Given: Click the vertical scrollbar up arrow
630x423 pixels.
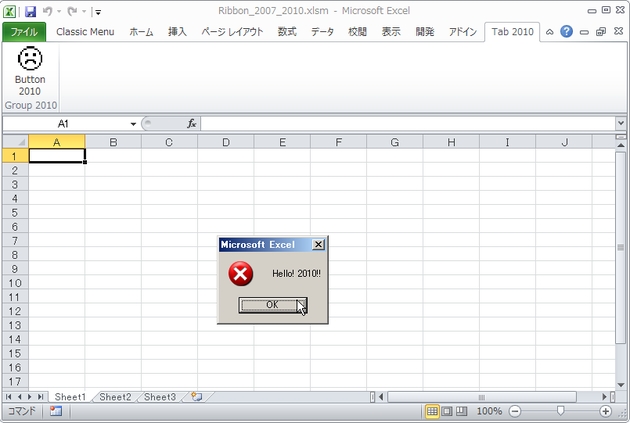Looking at the screenshot, I should (x=621, y=145).
